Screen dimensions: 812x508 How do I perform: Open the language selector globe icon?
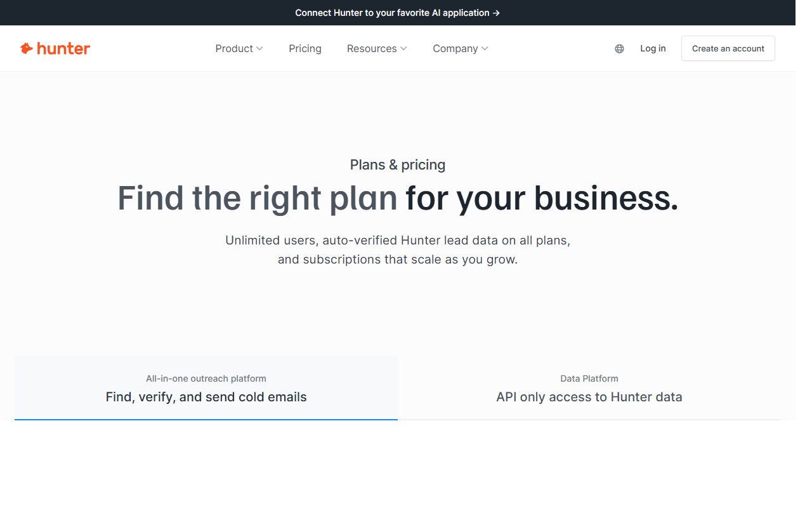click(619, 49)
